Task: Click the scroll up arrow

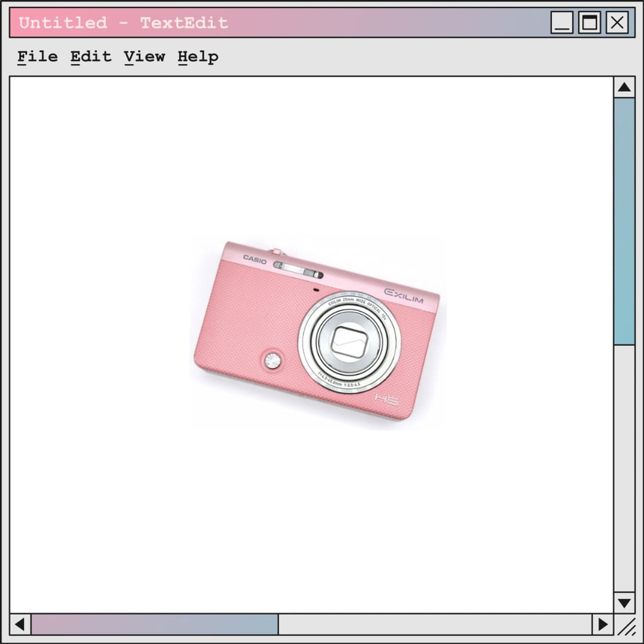Action: [x=624, y=88]
